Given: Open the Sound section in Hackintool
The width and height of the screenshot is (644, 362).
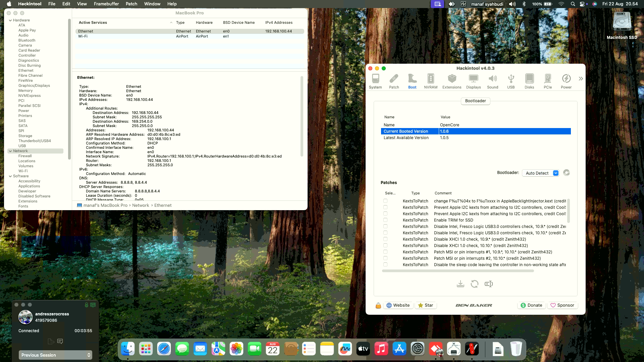Looking at the screenshot, I should pos(492,80).
